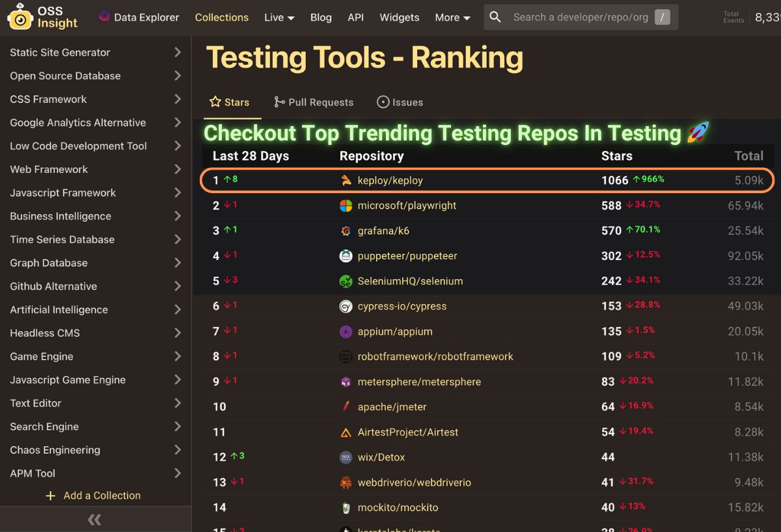Image resolution: width=781 pixels, height=532 pixels.
Task: Click Add a Collection button
Action: click(x=93, y=496)
